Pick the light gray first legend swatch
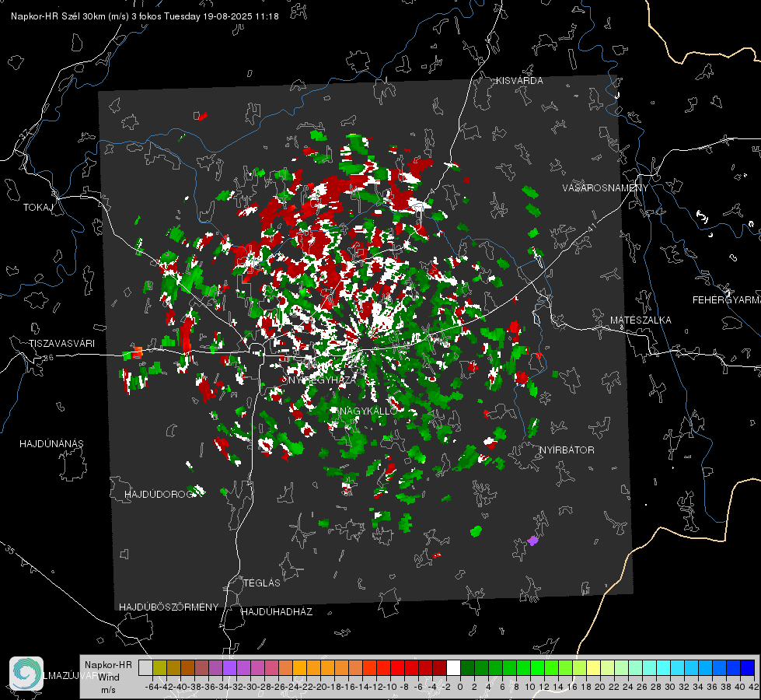This screenshot has height=700, width=761. point(145,668)
